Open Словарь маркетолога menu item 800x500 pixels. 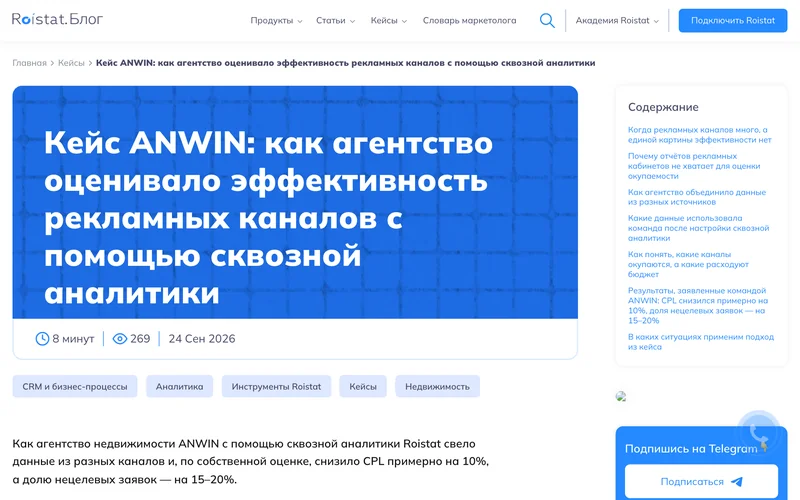tap(469, 20)
